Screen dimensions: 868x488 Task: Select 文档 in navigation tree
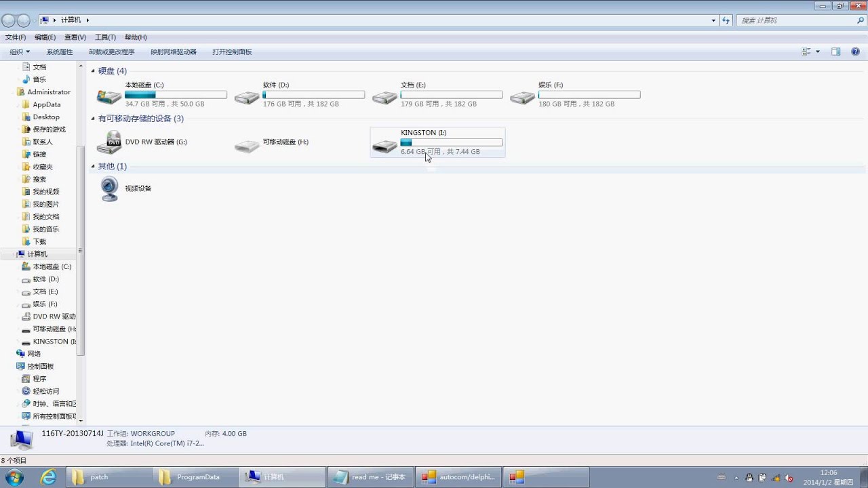click(40, 67)
